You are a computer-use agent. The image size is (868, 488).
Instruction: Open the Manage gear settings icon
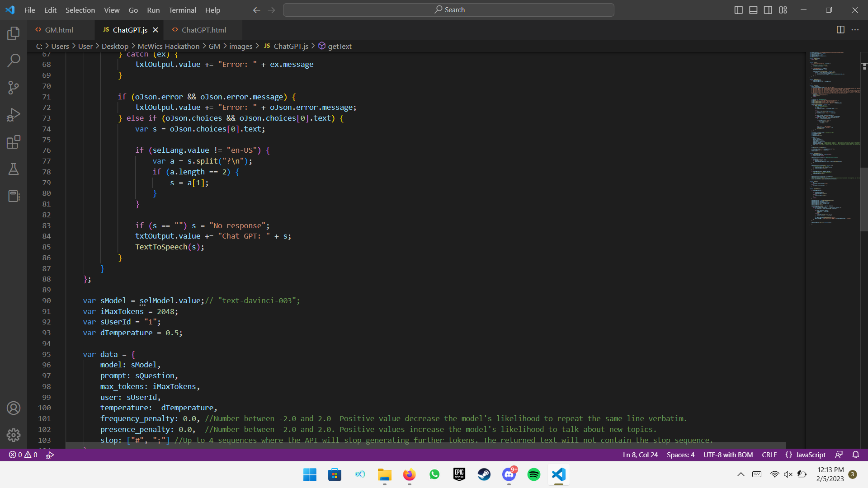pyautogui.click(x=14, y=435)
